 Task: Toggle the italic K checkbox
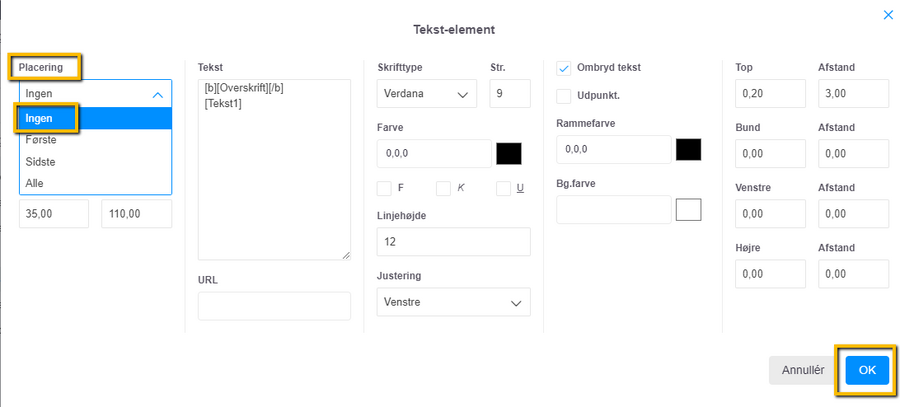coord(444,188)
